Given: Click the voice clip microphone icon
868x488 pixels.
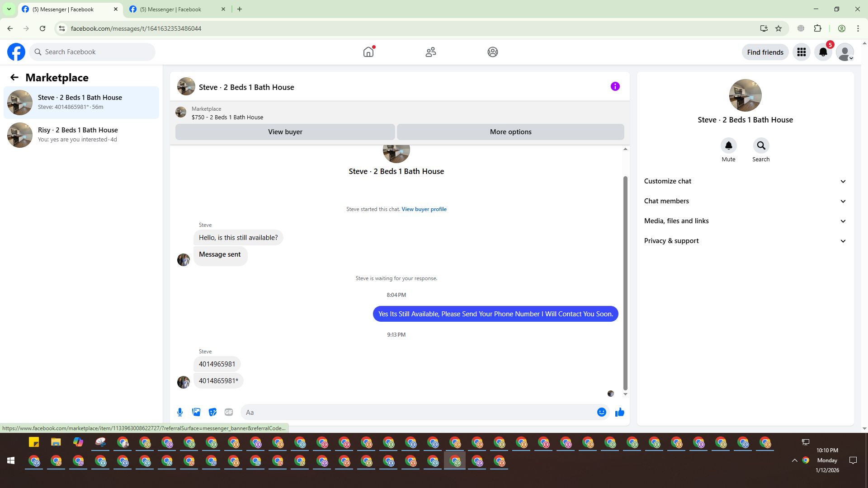Looking at the screenshot, I should (180, 412).
